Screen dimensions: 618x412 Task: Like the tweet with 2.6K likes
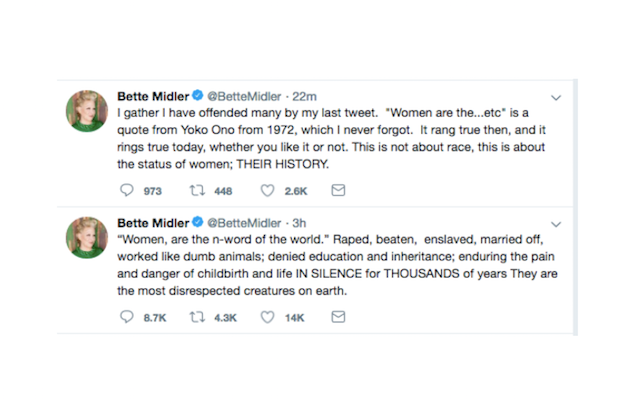click(267, 191)
